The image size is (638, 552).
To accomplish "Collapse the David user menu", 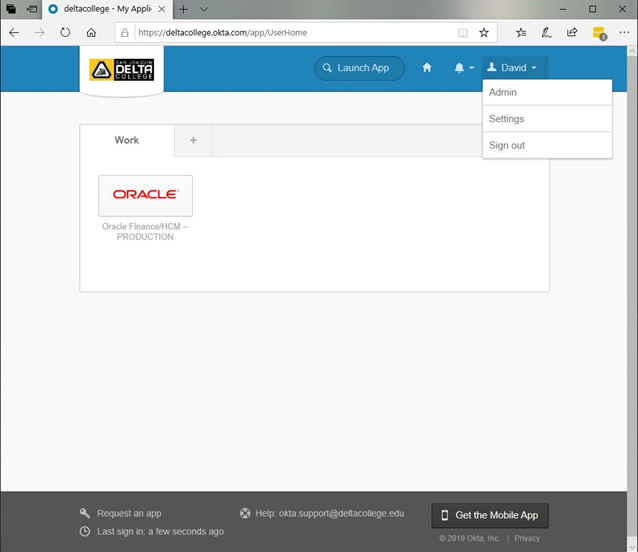I will point(512,68).
